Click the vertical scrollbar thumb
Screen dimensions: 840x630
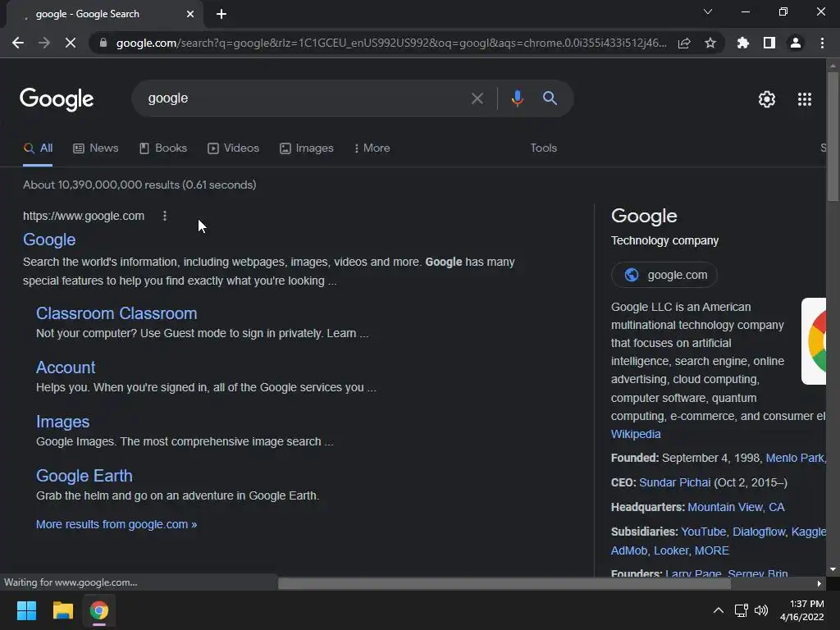[x=833, y=137]
